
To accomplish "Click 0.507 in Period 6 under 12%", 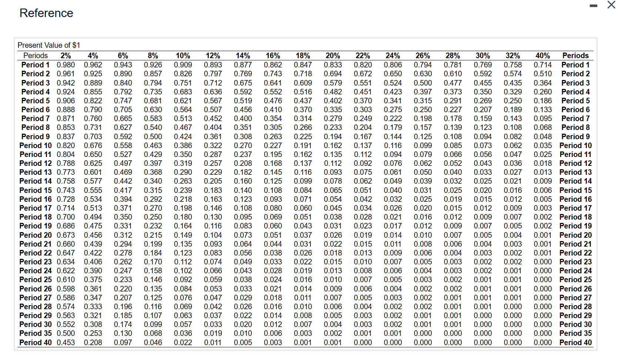I will pyautogui.click(x=213, y=110).
